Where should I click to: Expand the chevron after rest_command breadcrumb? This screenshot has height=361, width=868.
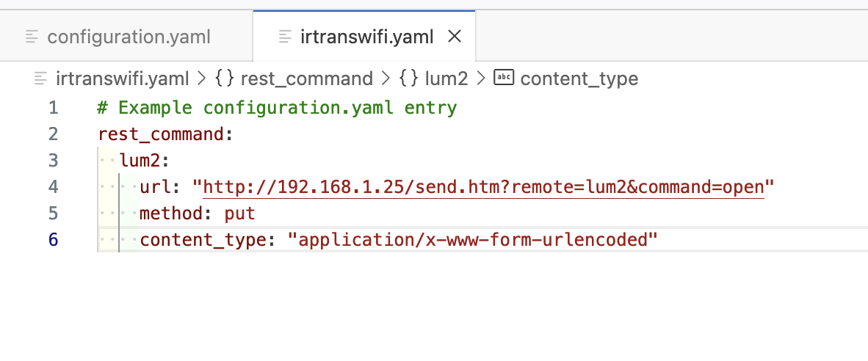[x=386, y=79]
